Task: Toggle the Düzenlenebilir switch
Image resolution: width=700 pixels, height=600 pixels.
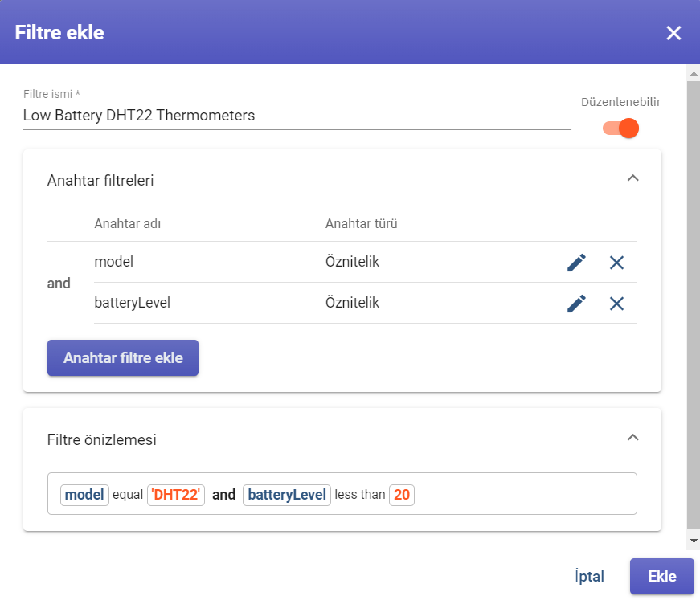Action: tap(620, 129)
